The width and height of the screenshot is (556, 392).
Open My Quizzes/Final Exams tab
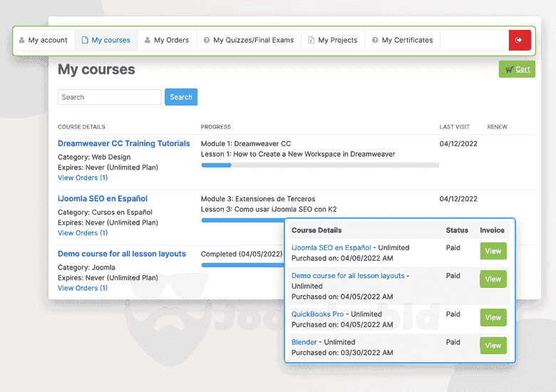pos(248,41)
